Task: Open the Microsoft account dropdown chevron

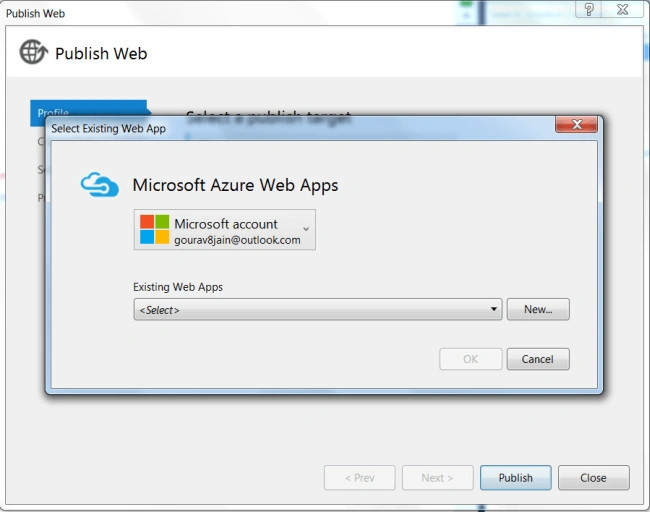Action: pyautogui.click(x=306, y=229)
